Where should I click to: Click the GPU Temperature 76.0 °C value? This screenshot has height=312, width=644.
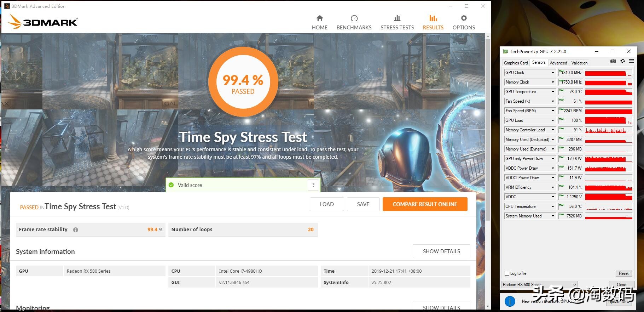[x=570, y=92]
